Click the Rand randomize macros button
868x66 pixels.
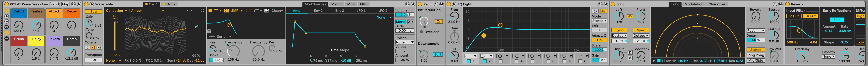pyautogui.click(x=55, y=4)
